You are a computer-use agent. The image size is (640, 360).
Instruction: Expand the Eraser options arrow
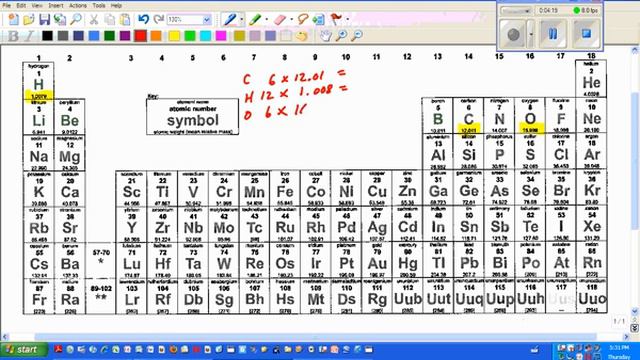pos(291,19)
